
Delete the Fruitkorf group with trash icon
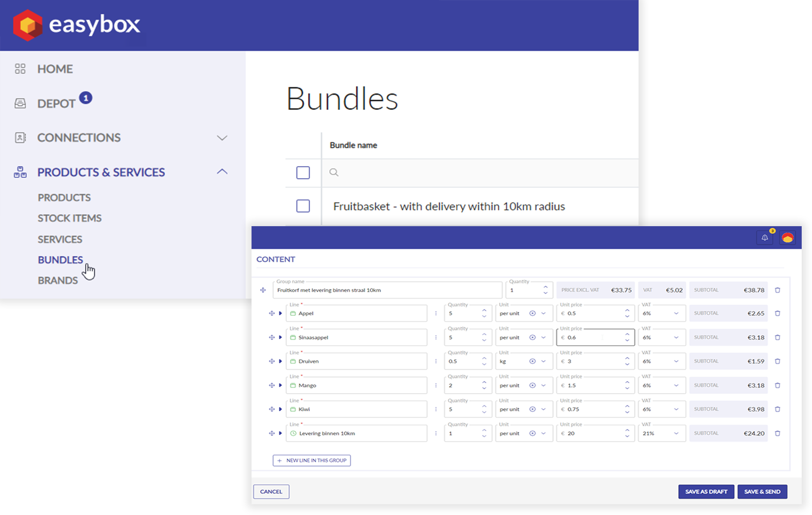pyautogui.click(x=777, y=290)
